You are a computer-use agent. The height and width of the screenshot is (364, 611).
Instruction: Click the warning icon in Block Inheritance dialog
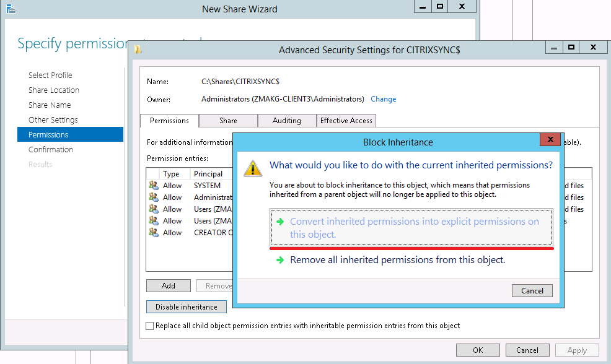[253, 168]
